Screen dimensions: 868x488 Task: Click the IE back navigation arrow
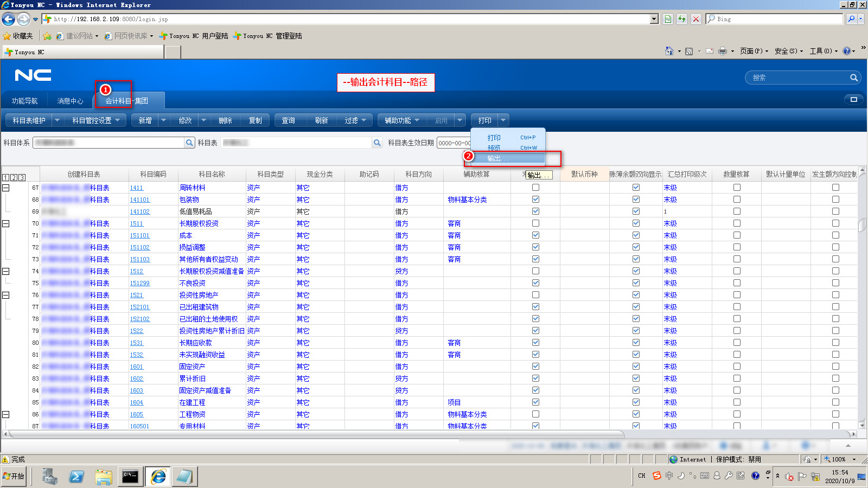click(x=8, y=19)
